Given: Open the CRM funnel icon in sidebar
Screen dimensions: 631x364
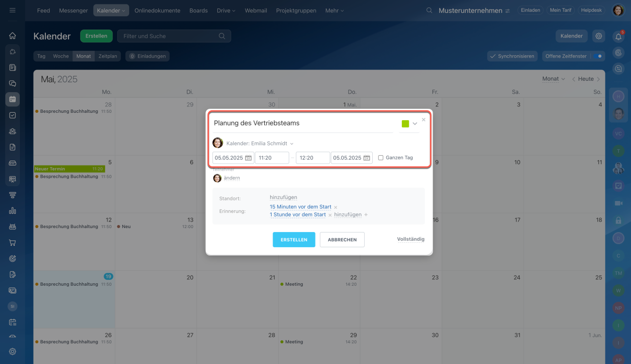Looking at the screenshot, I should point(12,195).
